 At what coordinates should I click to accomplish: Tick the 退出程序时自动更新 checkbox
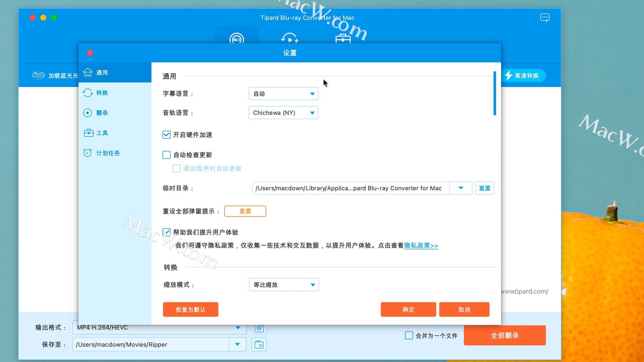click(176, 168)
